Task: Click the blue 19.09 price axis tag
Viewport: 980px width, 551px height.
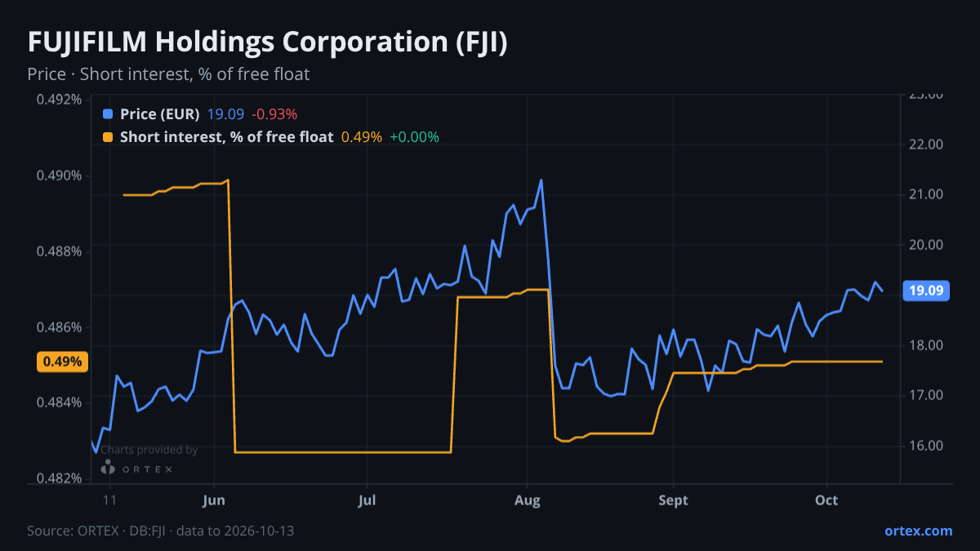Action: (925, 291)
